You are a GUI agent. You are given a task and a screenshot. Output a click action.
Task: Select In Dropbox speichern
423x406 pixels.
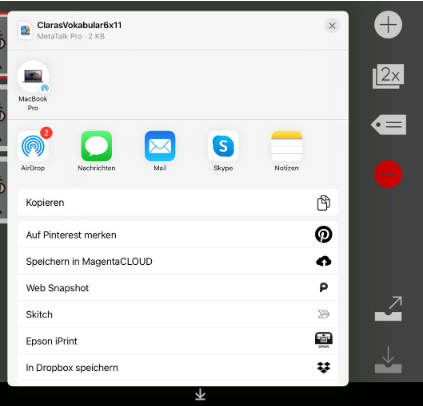coord(178,367)
